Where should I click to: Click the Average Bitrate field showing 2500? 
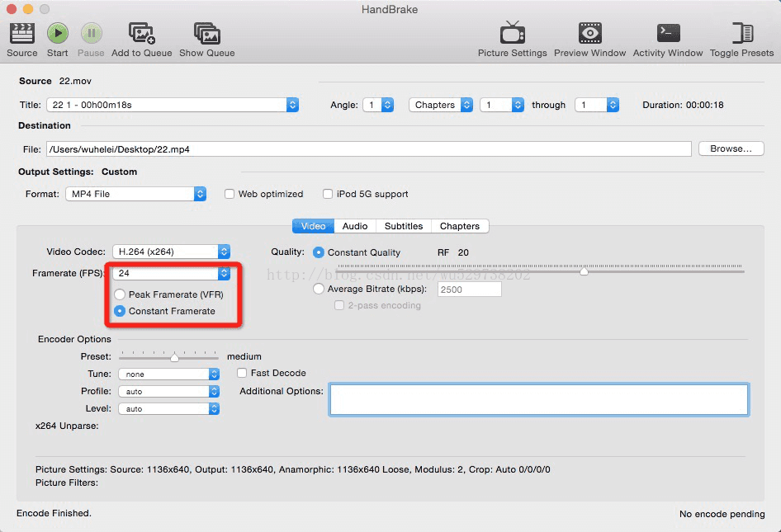470,290
